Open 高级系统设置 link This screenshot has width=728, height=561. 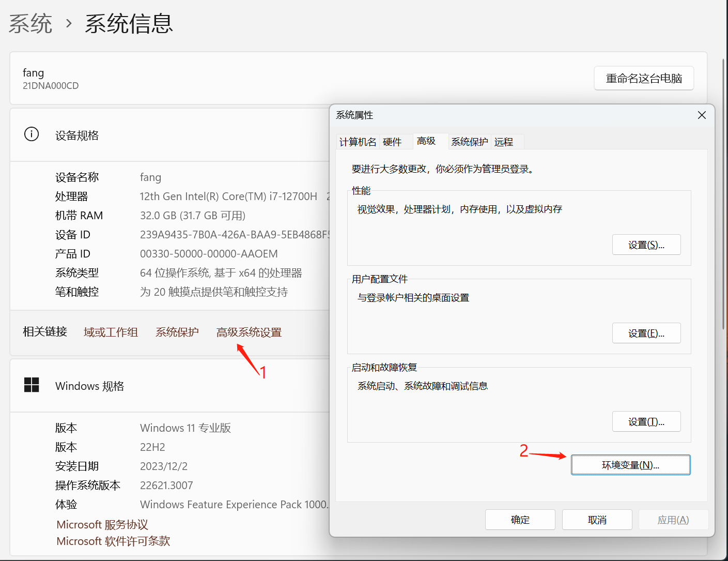[x=249, y=332]
